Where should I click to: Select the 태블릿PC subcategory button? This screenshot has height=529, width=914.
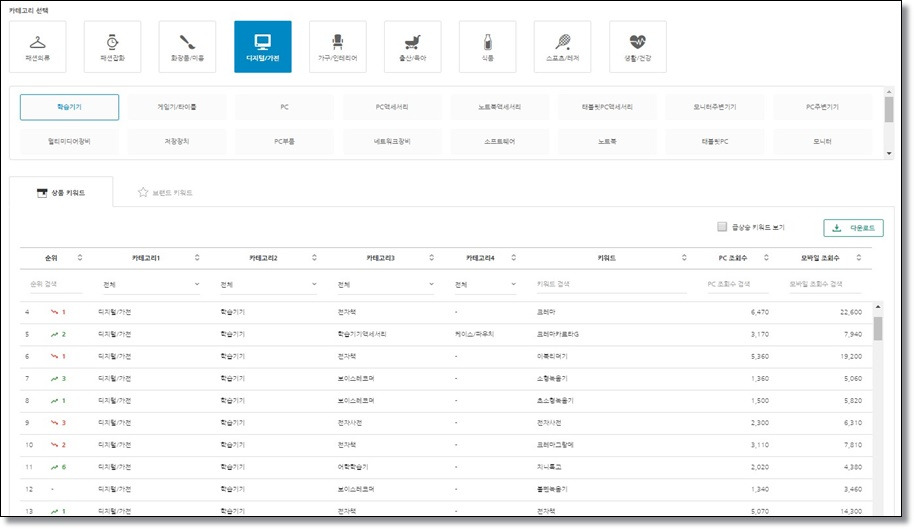click(x=715, y=142)
